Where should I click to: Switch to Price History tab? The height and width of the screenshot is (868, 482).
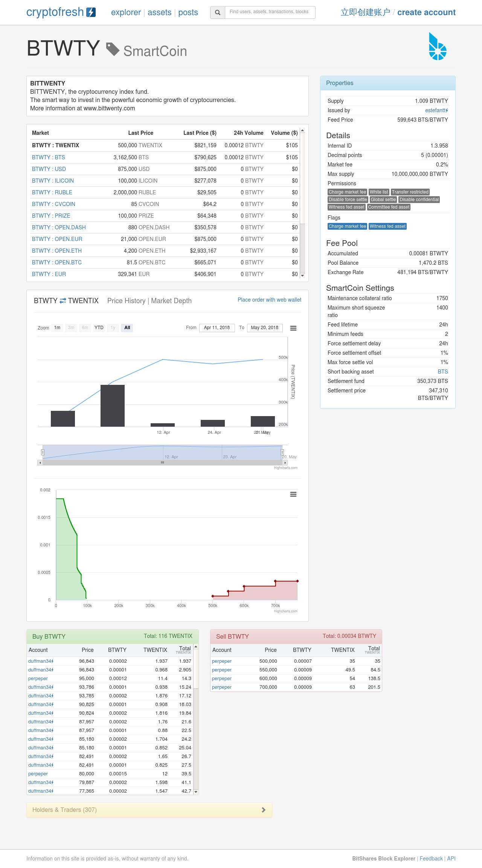click(x=126, y=301)
